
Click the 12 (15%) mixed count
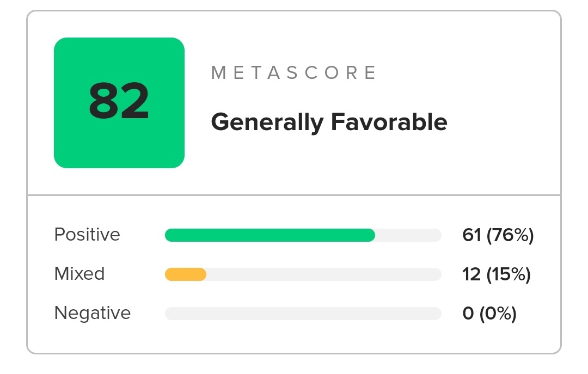(x=497, y=274)
